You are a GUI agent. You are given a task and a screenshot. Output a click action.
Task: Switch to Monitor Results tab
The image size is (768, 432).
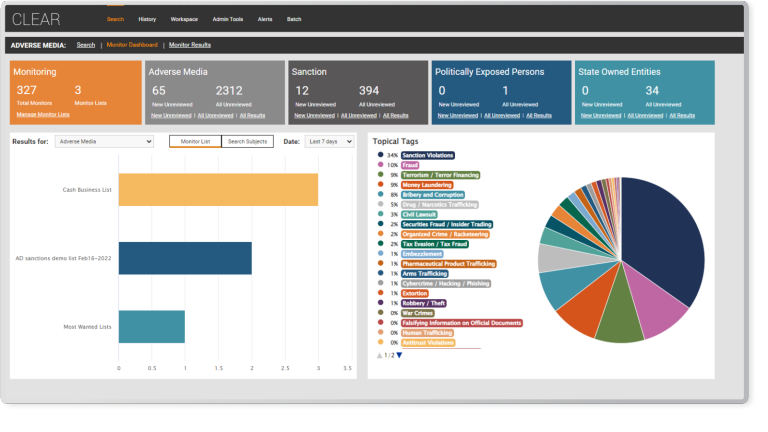coord(189,45)
